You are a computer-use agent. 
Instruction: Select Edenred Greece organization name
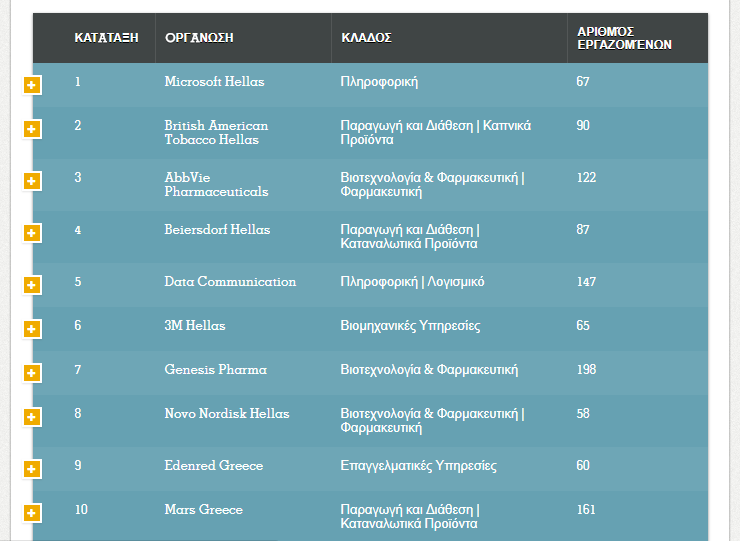click(214, 465)
